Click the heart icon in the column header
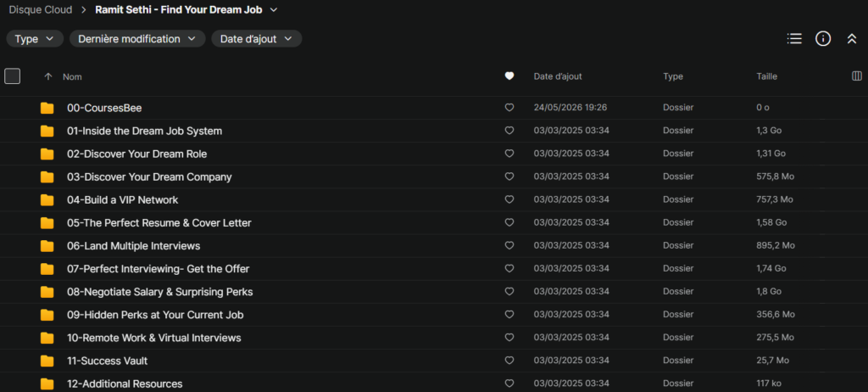The image size is (868, 392). [x=509, y=76]
